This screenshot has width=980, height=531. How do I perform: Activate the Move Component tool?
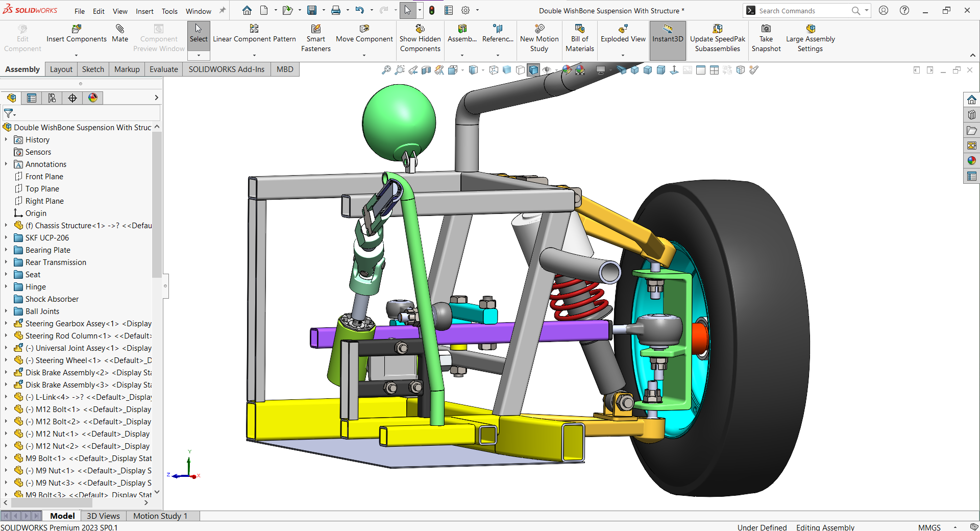click(364, 34)
